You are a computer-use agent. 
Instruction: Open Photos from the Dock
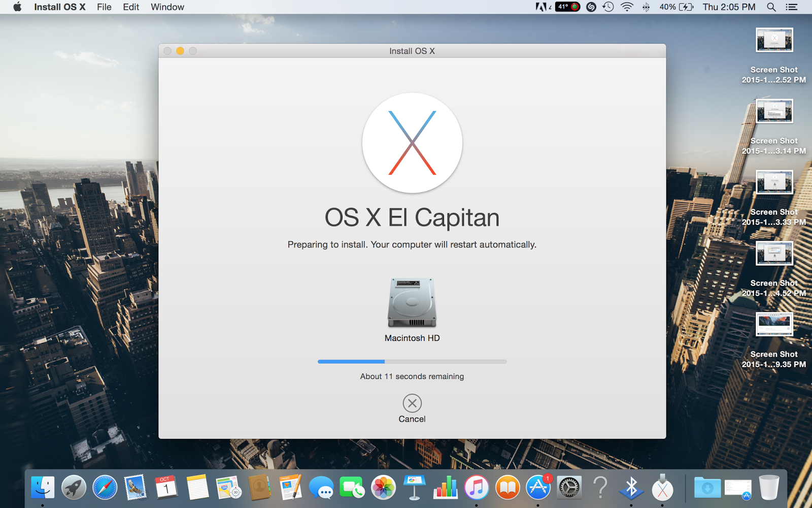(x=383, y=488)
